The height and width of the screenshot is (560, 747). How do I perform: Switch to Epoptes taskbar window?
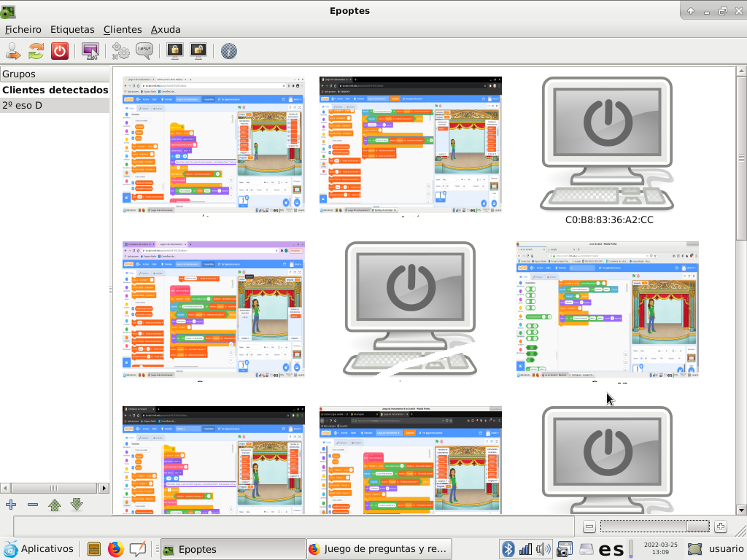pos(233,550)
